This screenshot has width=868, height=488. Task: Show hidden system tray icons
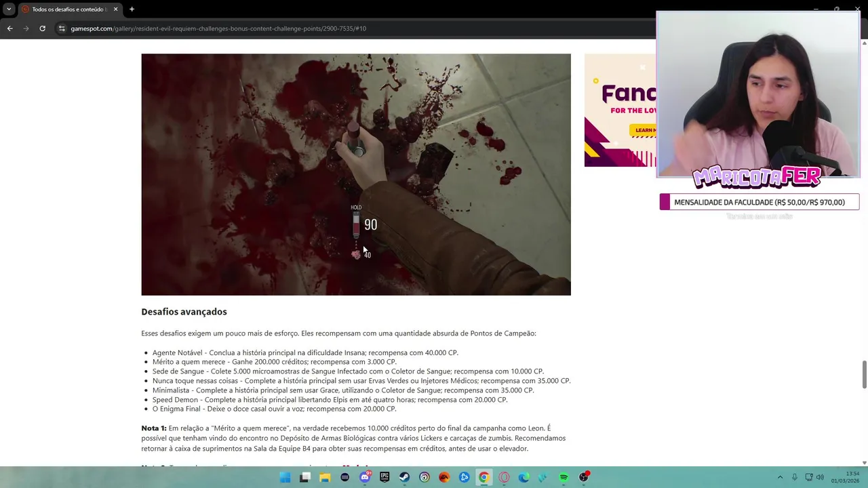(x=780, y=477)
